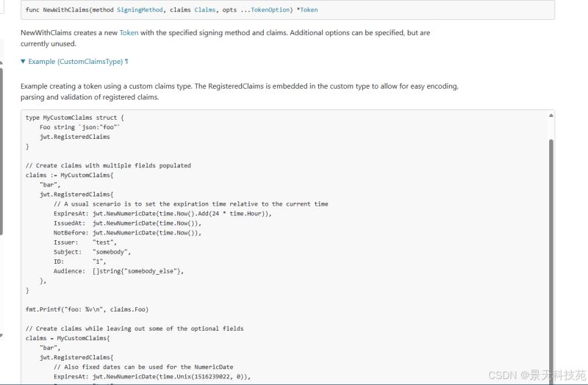The height and width of the screenshot is (385, 588).
Task: Collapse the Example disclosure triangle
Action: [x=24, y=62]
